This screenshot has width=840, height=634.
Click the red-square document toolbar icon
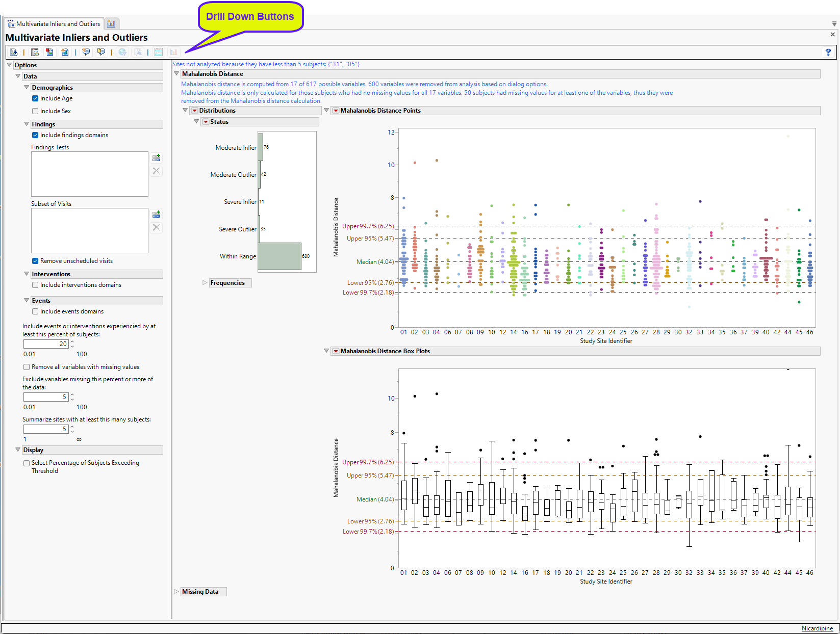(x=49, y=52)
